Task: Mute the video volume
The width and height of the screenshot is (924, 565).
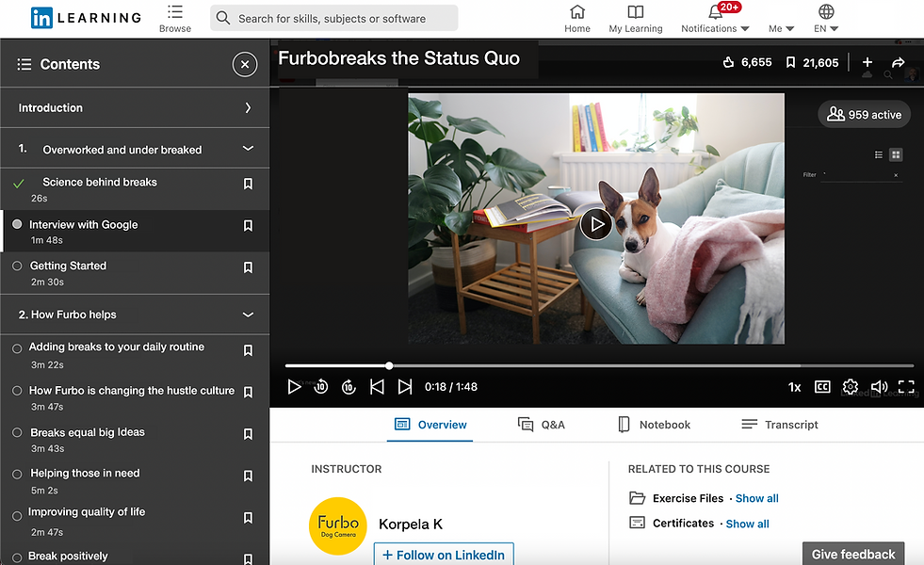Action: [x=879, y=387]
